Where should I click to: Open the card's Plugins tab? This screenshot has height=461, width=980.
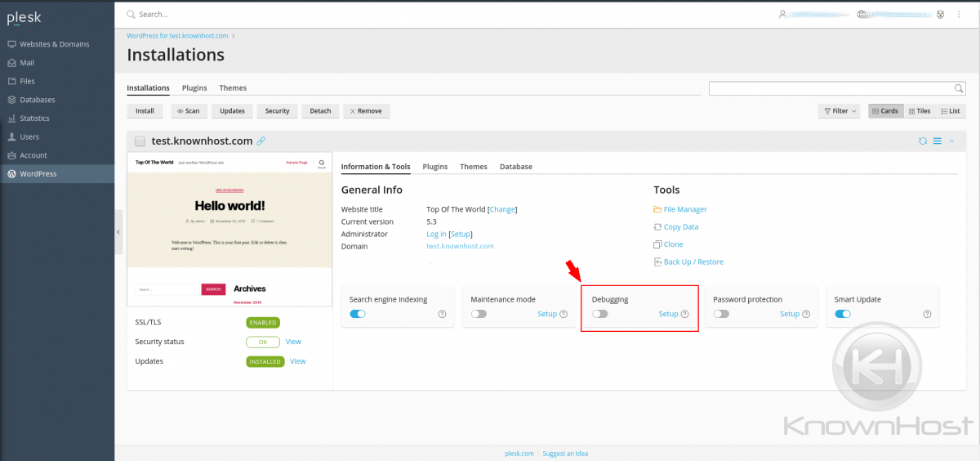coord(435,167)
